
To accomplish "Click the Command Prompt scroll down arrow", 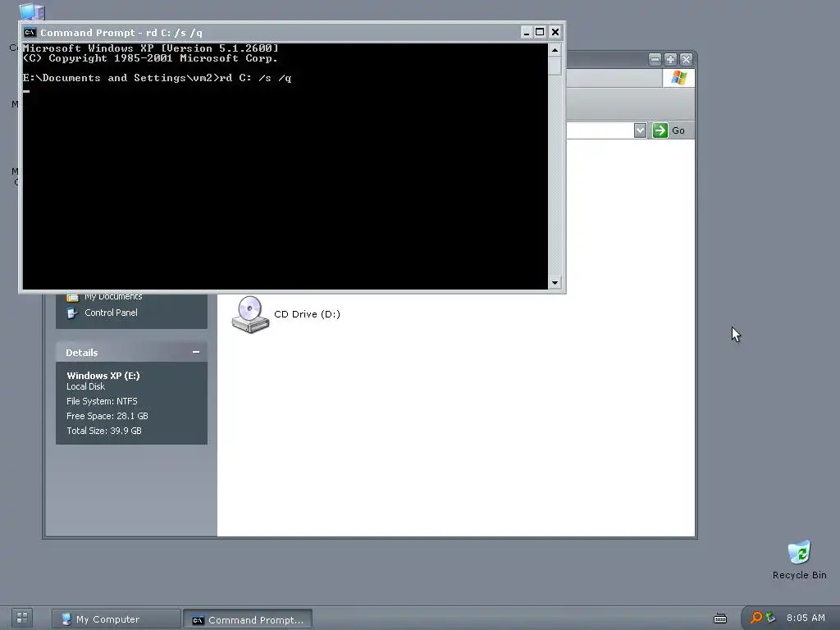I will point(555,282).
